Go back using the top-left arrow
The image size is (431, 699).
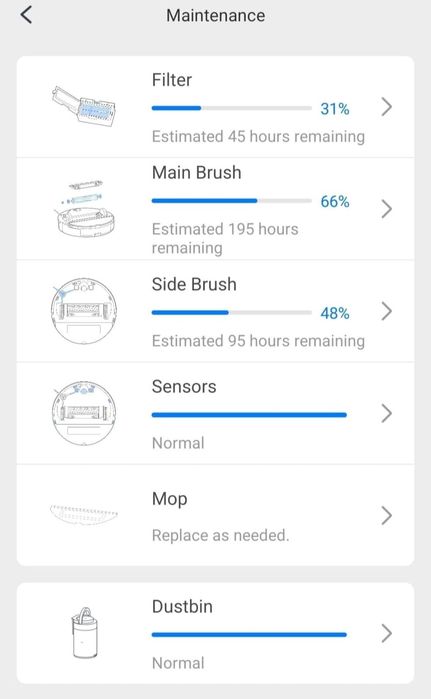(x=26, y=15)
